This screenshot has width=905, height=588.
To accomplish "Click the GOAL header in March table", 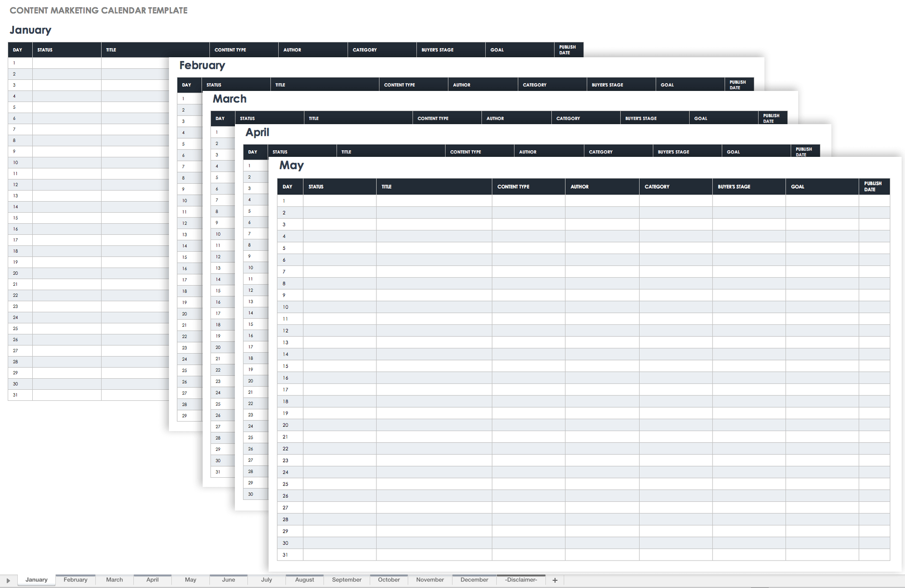I will (723, 118).
